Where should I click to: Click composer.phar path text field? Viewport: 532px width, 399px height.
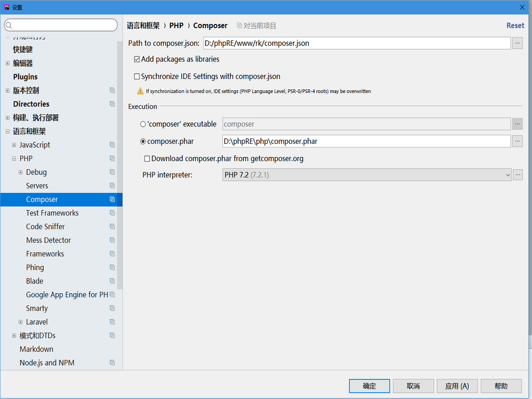[366, 141]
